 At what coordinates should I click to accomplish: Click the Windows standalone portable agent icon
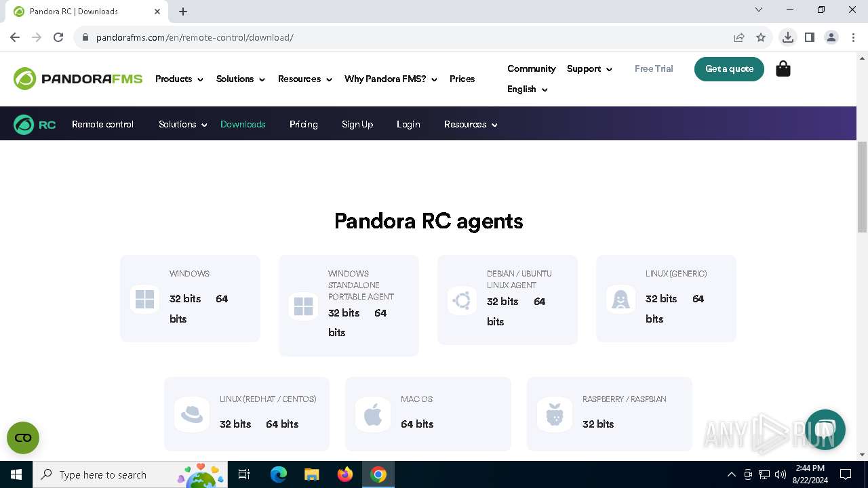(304, 306)
